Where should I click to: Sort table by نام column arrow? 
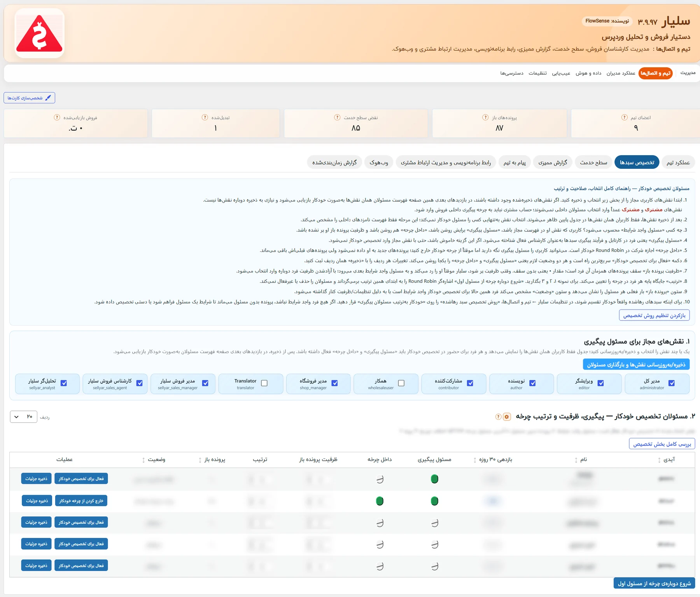tap(576, 460)
